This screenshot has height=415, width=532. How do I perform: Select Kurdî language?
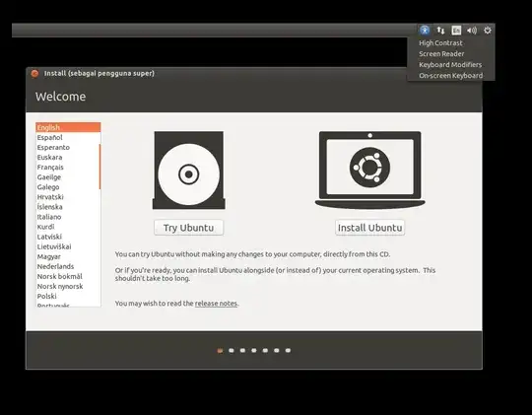pos(68,227)
